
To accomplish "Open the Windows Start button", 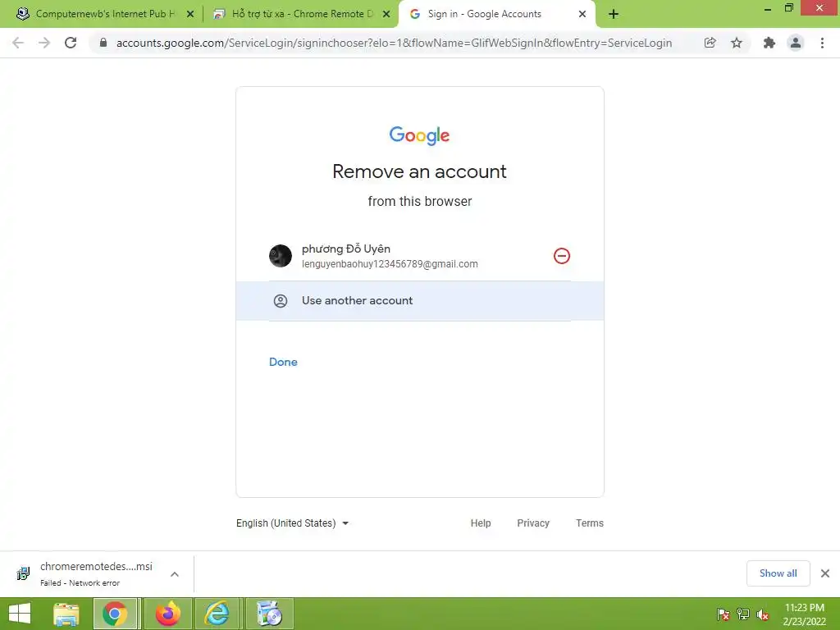I will [x=20, y=614].
